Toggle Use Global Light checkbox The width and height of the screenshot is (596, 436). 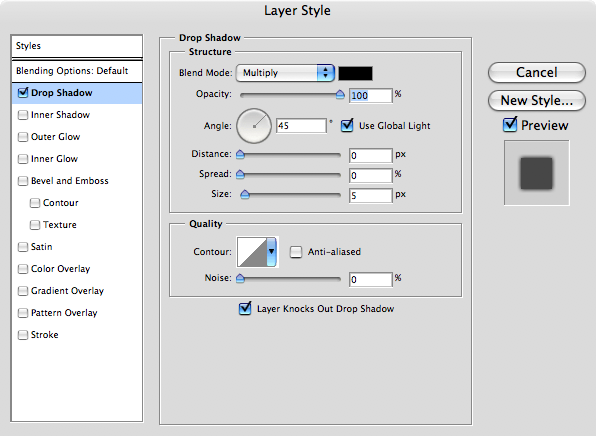point(347,125)
